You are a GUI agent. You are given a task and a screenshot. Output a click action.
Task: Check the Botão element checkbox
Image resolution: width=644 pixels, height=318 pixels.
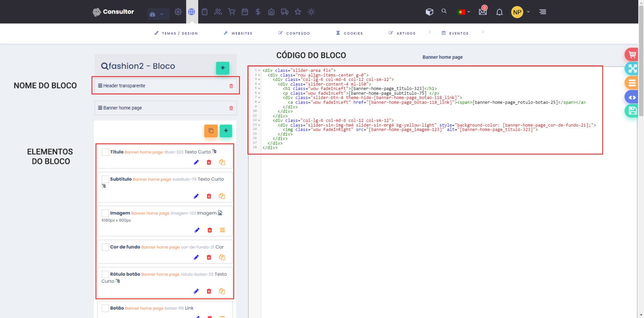tap(105, 308)
